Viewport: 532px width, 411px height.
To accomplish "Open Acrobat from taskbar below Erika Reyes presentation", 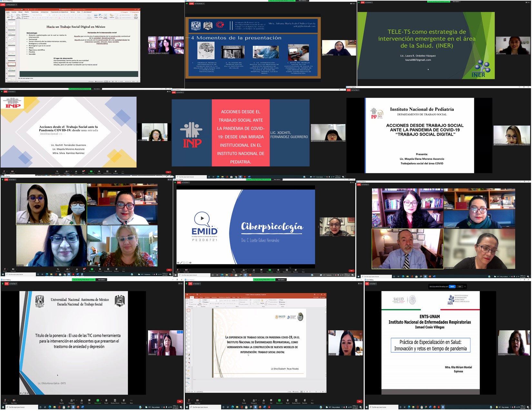I will (x=269, y=407).
